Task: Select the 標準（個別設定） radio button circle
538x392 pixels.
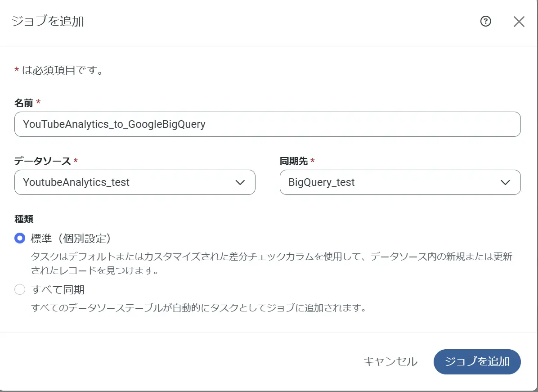Action: [20, 238]
